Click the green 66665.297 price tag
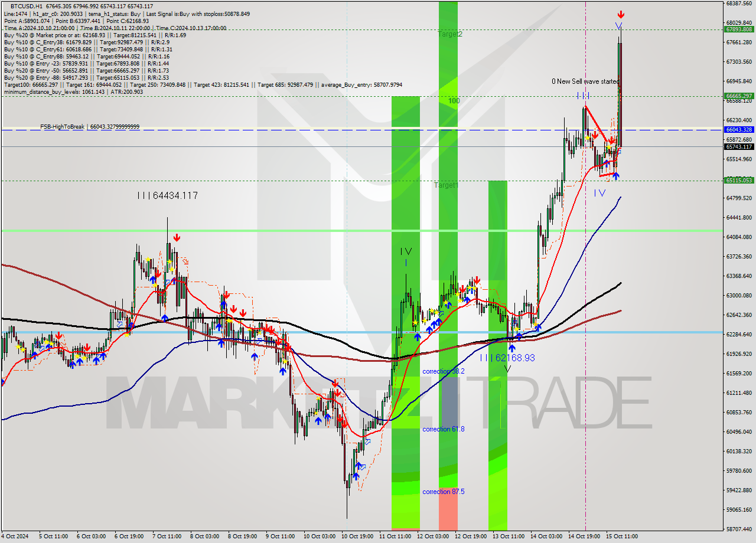Viewport: 756px width, 543px height. pos(738,96)
